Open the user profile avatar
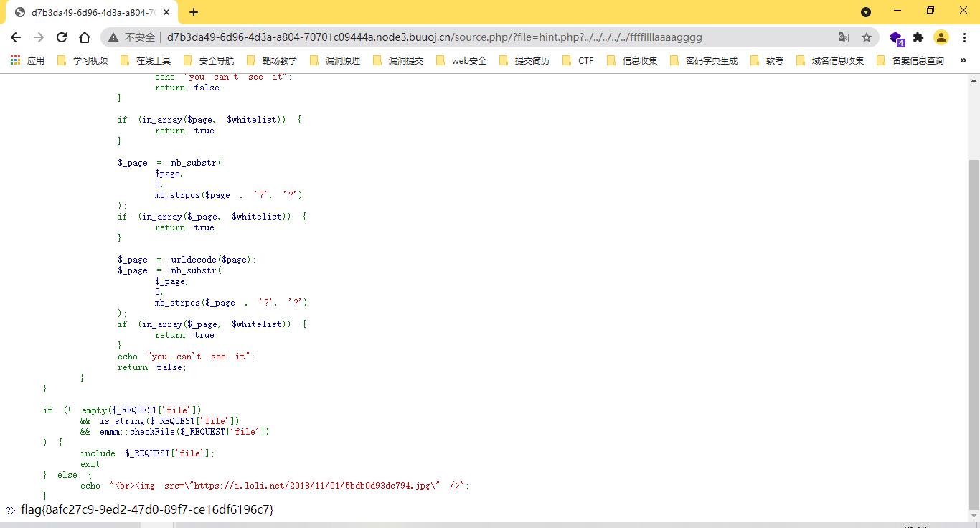Viewport: 980px width, 528px height. click(x=941, y=37)
